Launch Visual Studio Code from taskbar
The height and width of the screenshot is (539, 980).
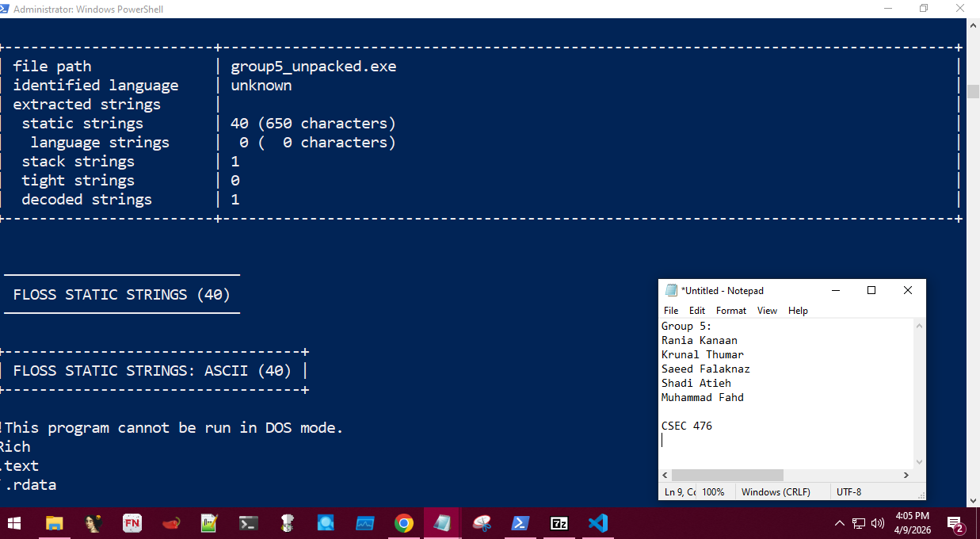pyautogui.click(x=598, y=523)
